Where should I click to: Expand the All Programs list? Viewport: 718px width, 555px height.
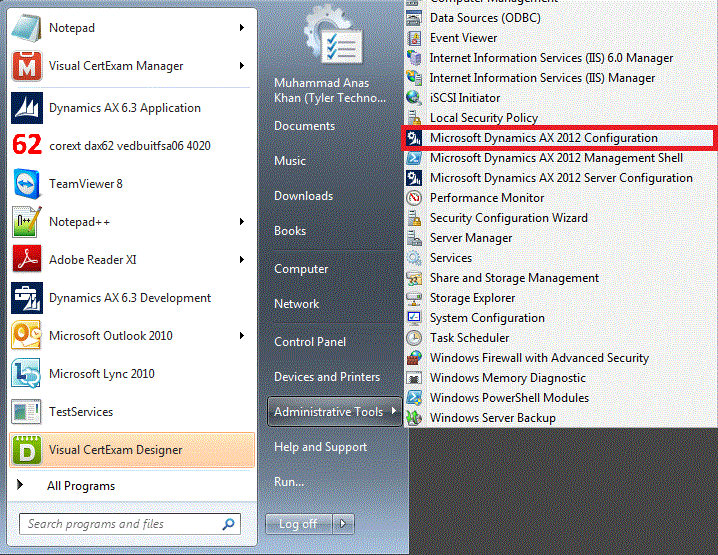click(80, 486)
